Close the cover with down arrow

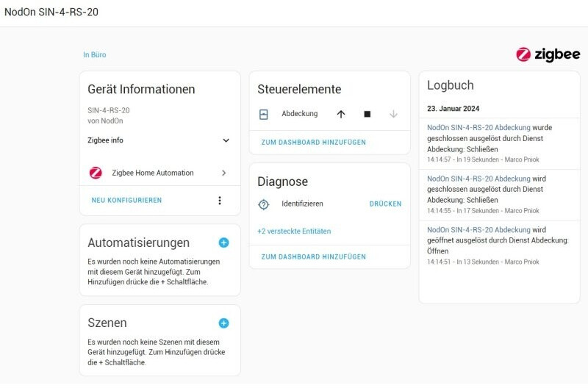coord(393,114)
